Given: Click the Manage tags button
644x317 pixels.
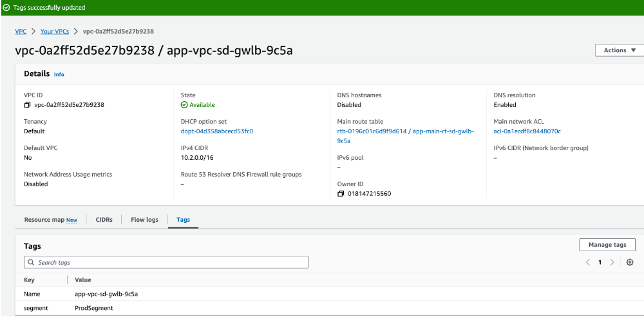Looking at the screenshot, I should click(607, 245).
